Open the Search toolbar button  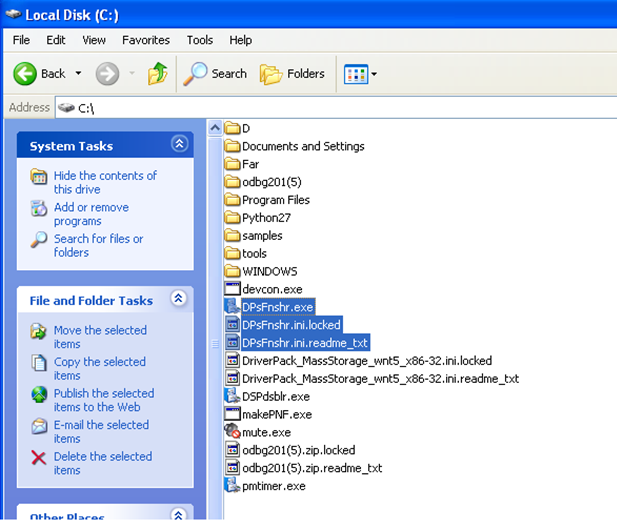216,73
